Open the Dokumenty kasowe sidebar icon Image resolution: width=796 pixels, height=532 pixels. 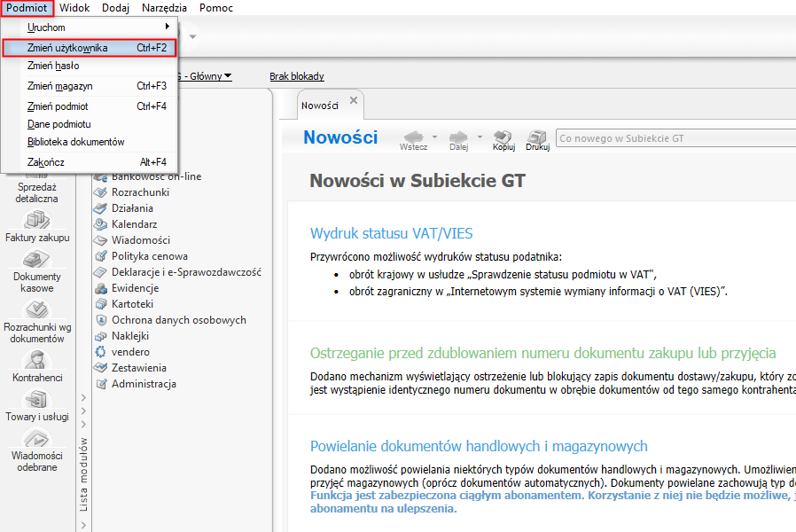click(37, 259)
